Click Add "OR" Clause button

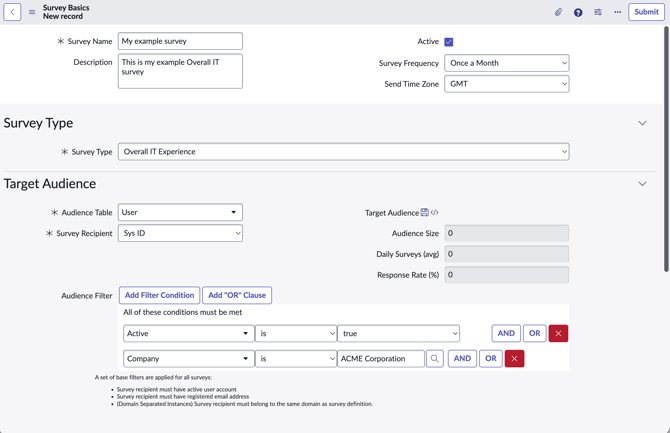[x=237, y=295]
